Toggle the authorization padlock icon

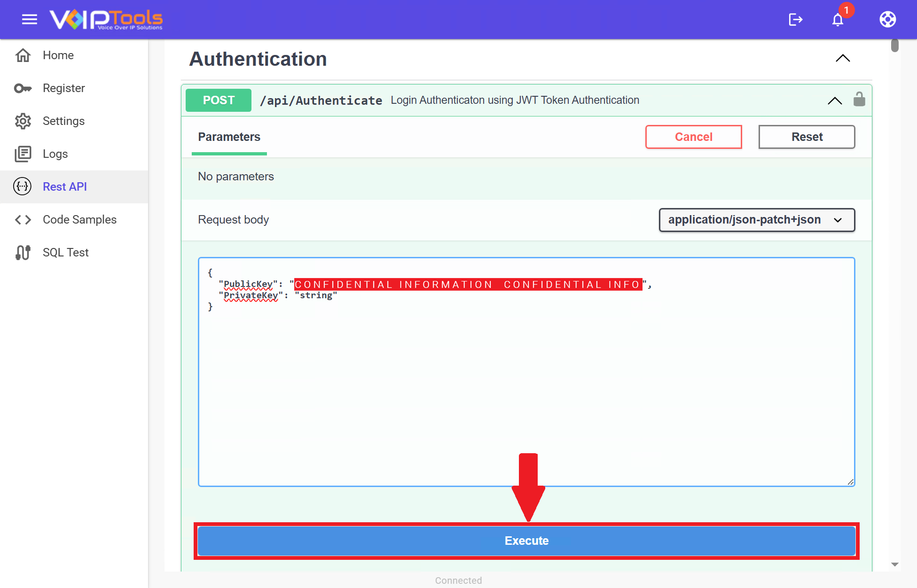859,100
